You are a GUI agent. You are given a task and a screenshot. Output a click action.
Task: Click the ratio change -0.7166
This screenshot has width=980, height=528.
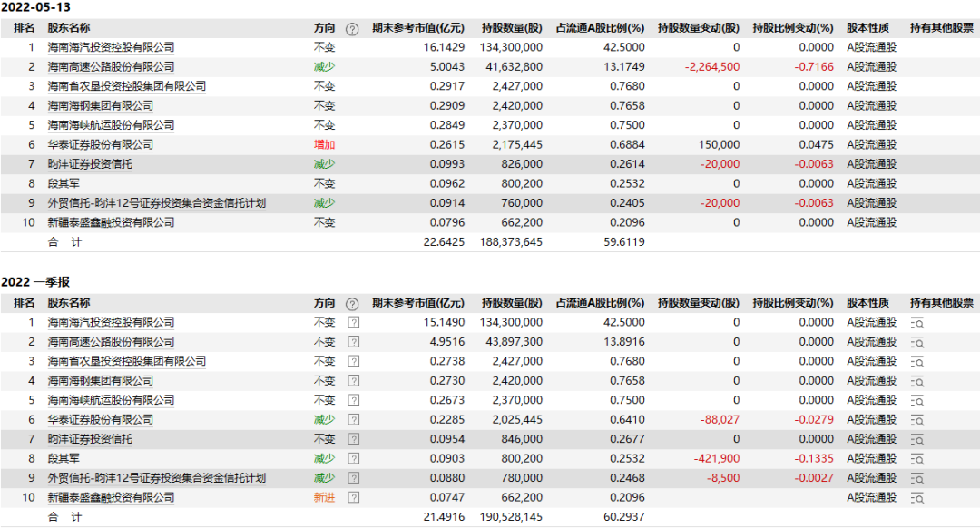tap(814, 67)
